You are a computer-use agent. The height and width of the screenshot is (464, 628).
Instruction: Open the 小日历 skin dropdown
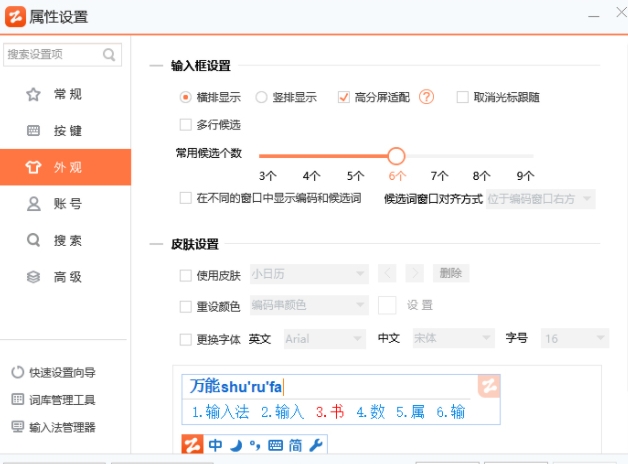point(309,273)
